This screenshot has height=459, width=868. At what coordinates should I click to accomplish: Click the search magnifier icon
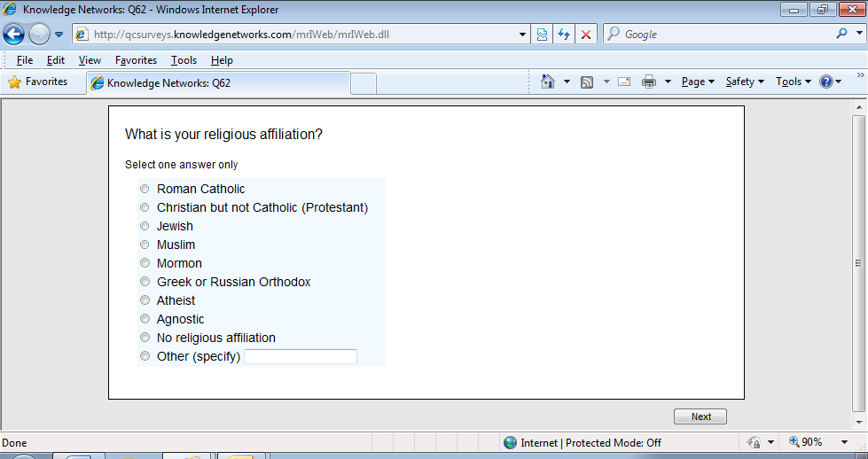pos(842,34)
